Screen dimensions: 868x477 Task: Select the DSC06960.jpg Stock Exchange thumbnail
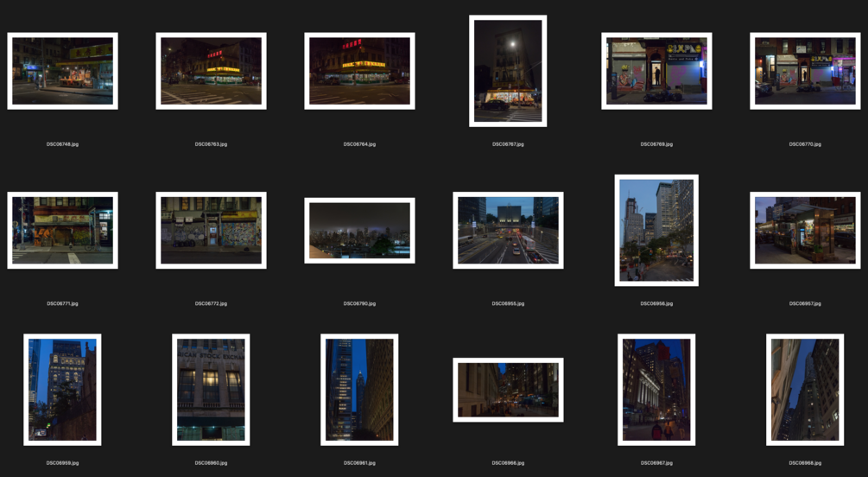coord(211,390)
